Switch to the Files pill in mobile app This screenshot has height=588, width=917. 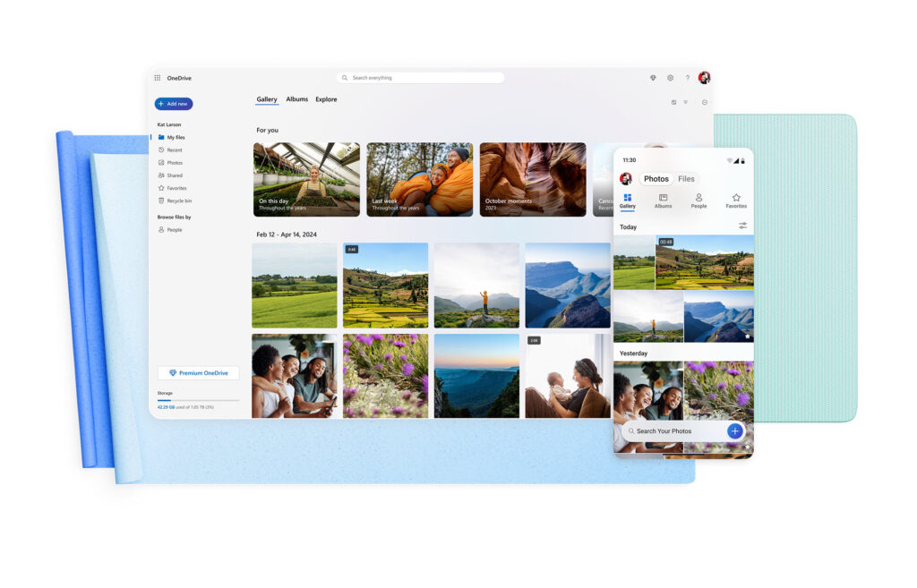click(x=686, y=179)
